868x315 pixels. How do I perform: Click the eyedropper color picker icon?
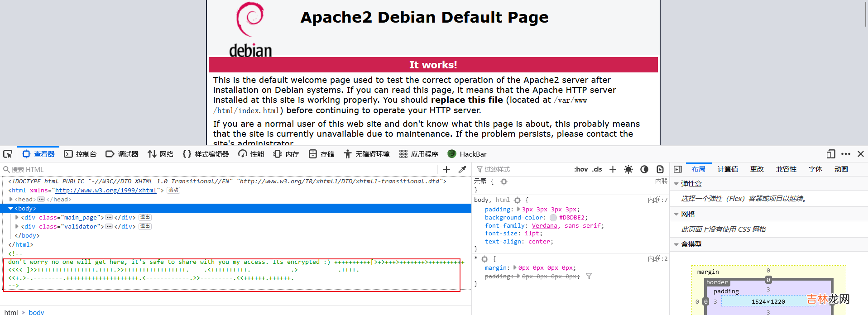[462, 169]
